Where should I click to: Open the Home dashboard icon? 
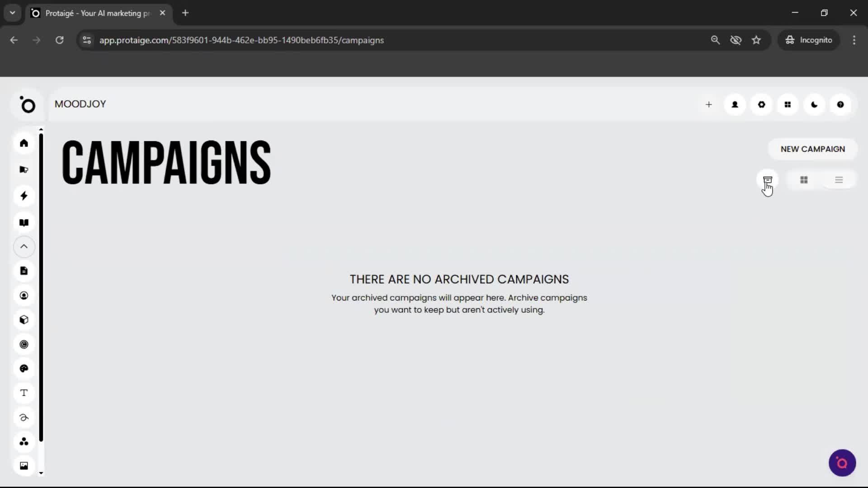pos(24,143)
